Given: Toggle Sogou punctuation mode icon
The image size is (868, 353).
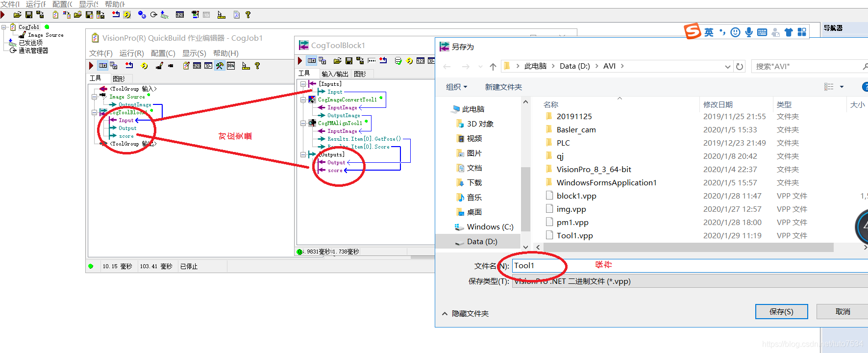Looking at the screenshot, I should [722, 32].
